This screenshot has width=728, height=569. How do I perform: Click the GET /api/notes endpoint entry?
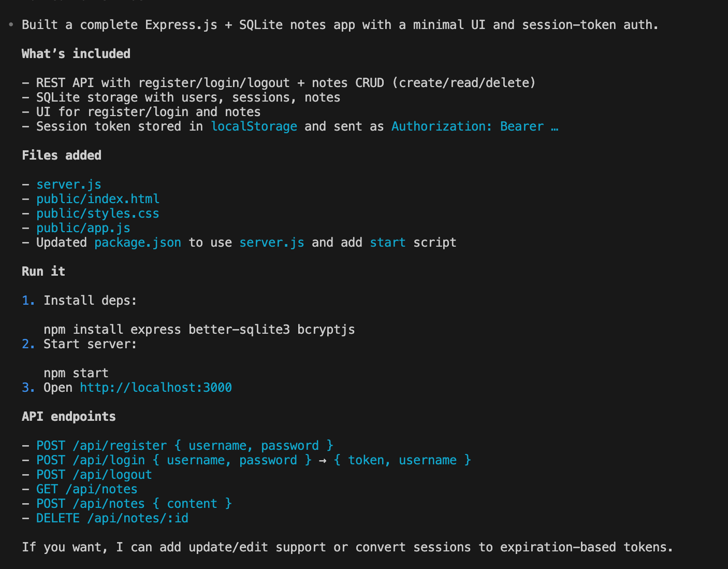click(86, 489)
